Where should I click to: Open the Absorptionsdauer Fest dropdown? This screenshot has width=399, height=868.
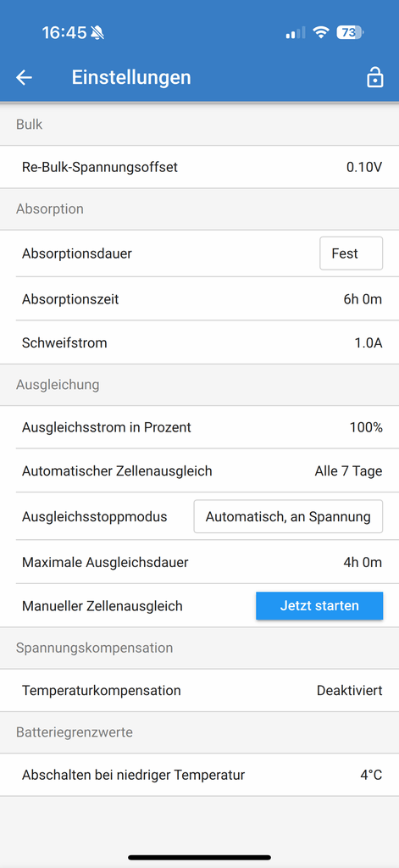coord(351,253)
